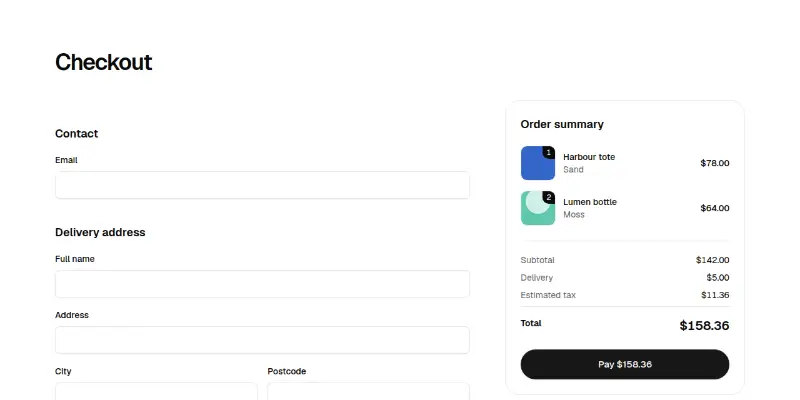800x400 pixels.
Task: Click the City field label
Action: [x=63, y=371]
